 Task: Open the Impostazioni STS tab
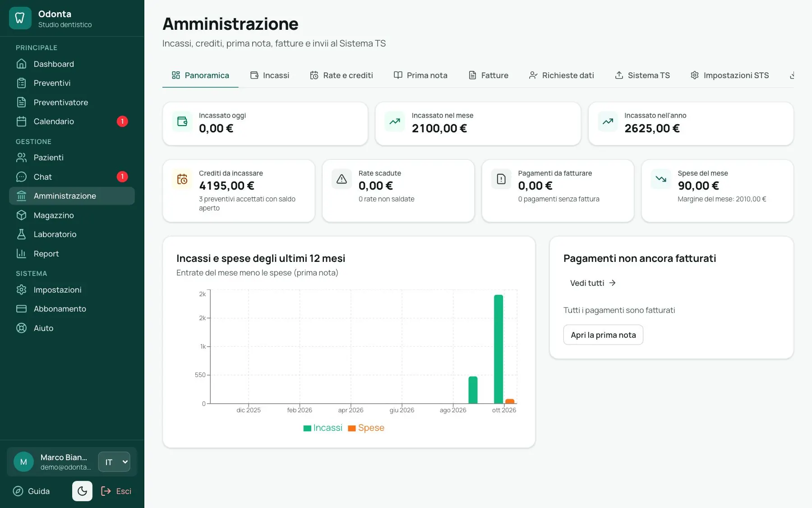point(729,75)
